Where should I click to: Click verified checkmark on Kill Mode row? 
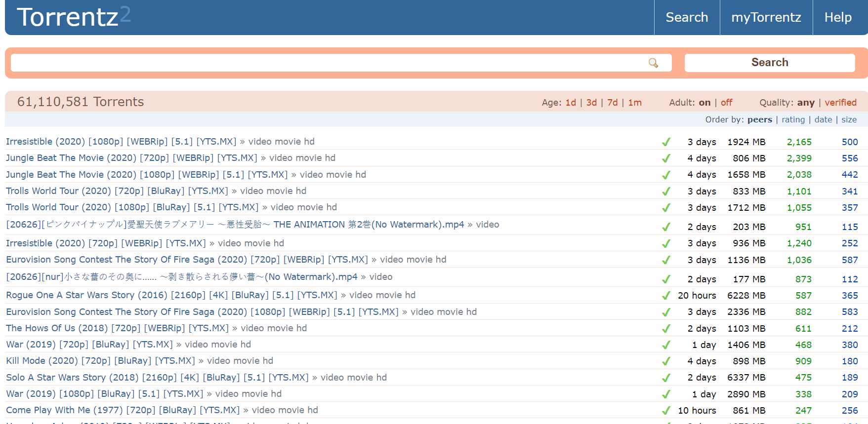pyautogui.click(x=666, y=361)
